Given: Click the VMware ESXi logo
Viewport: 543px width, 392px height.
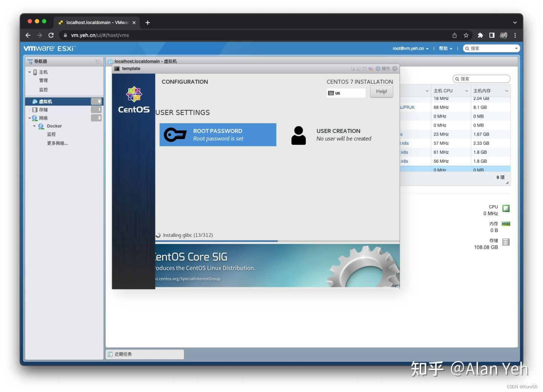Looking at the screenshot, I should point(49,48).
